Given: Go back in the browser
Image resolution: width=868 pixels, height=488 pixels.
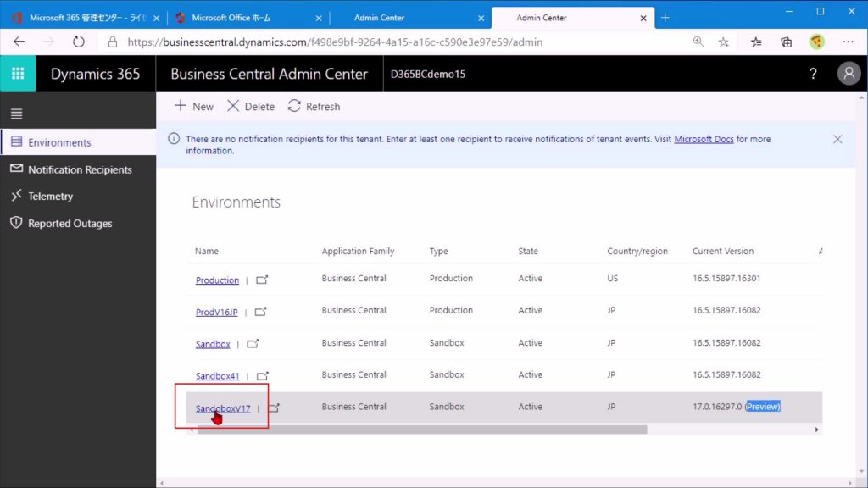Looking at the screenshot, I should [19, 42].
